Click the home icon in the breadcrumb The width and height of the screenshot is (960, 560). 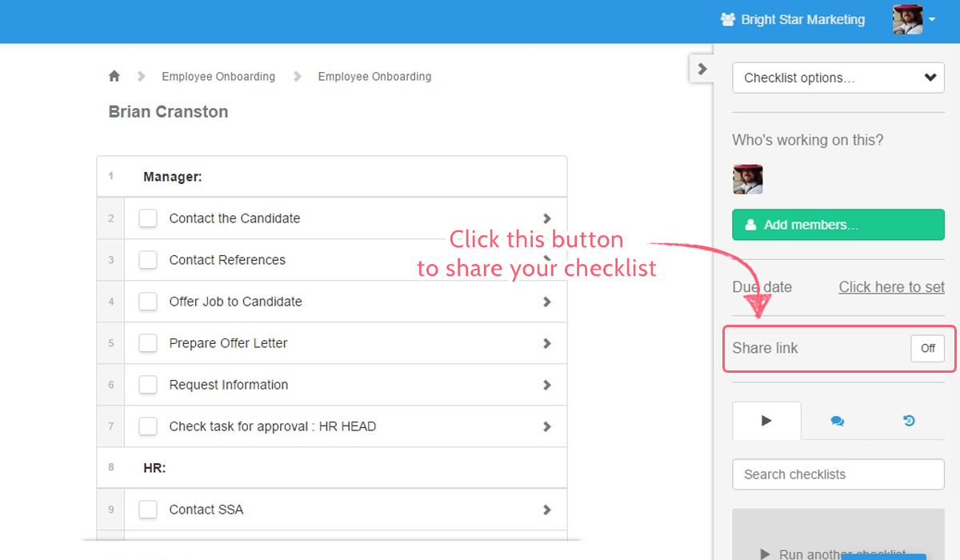[114, 75]
